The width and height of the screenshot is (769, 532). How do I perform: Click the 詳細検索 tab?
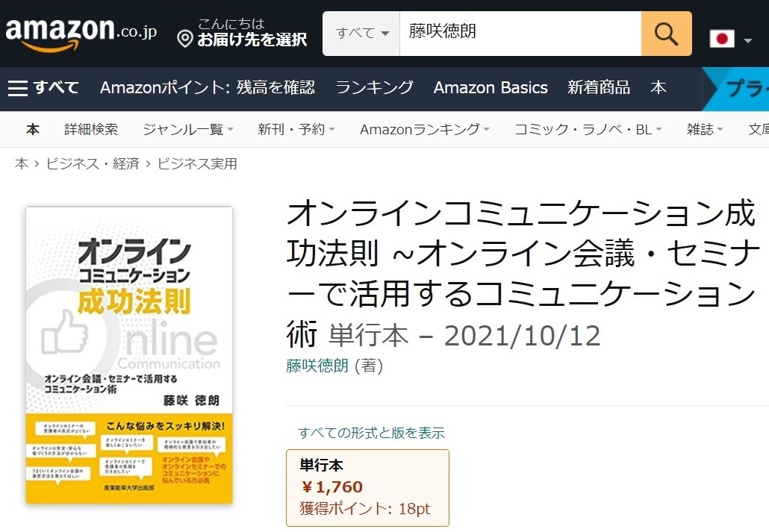[x=91, y=129]
